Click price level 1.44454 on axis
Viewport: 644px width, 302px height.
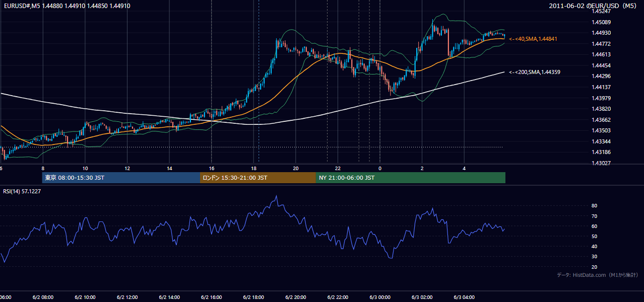click(x=601, y=65)
